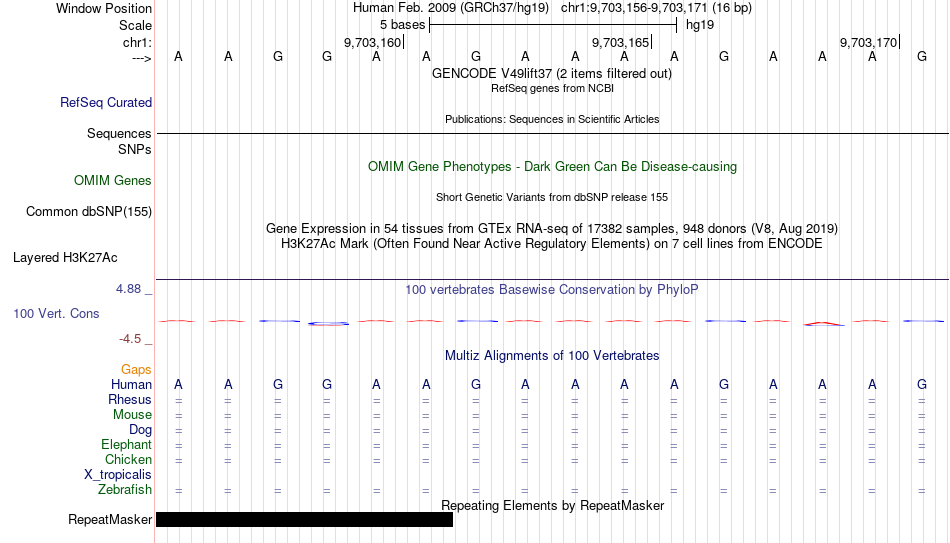Click position marker 9,703,170
Image resolution: width=950 pixels, height=543 pixels.
click(x=869, y=42)
